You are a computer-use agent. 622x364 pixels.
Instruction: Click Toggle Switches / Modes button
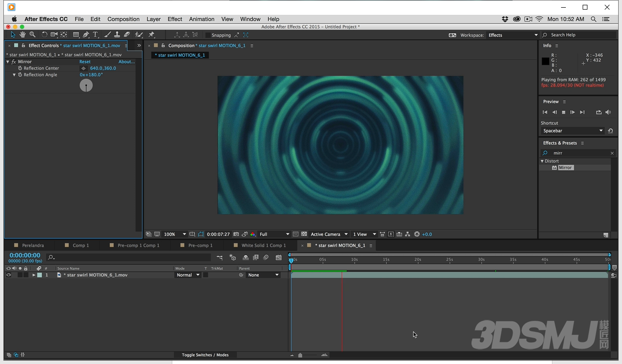point(205,355)
